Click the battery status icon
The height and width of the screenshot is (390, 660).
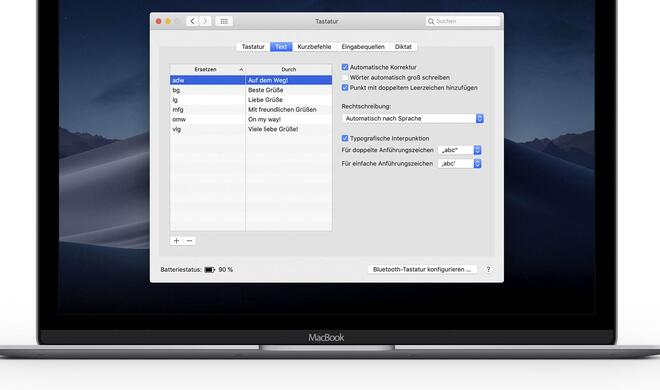pyautogui.click(x=210, y=270)
